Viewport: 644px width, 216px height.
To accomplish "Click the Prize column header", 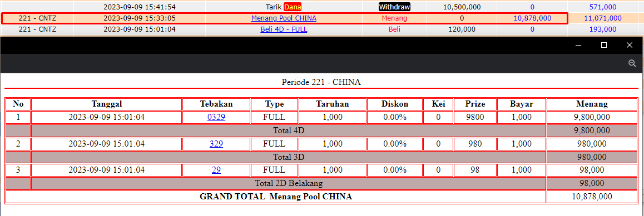I will pyautogui.click(x=475, y=104).
